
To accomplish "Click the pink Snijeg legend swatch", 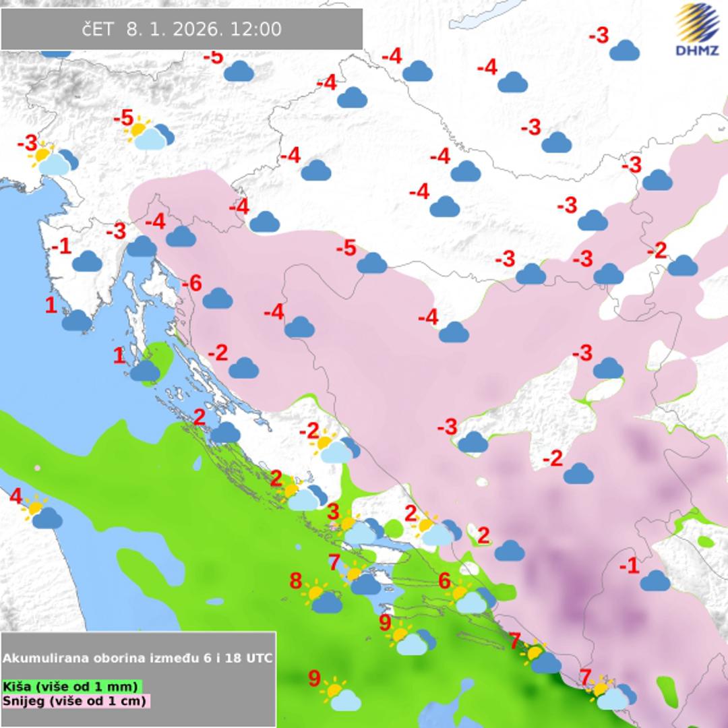I will click(75, 701).
